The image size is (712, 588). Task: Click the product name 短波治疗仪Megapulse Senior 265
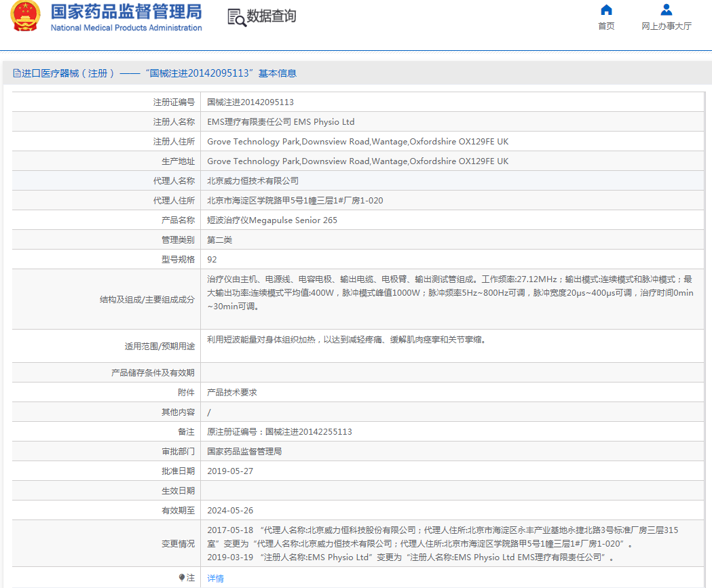272,220
